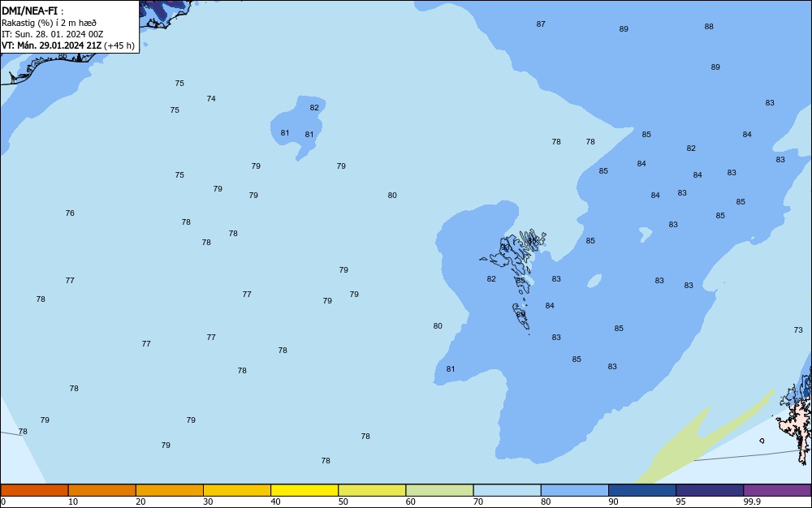This screenshot has width=812, height=508.
Task: Click the '(+45 h)' forecast offset text
Action: tap(119, 45)
